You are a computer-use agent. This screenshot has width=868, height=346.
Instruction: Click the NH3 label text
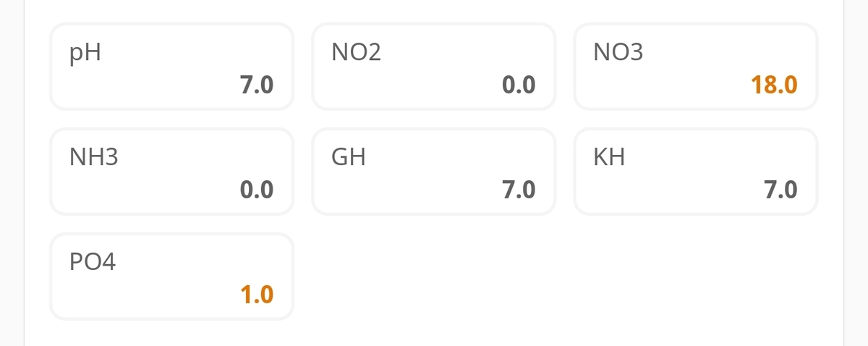(x=93, y=157)
